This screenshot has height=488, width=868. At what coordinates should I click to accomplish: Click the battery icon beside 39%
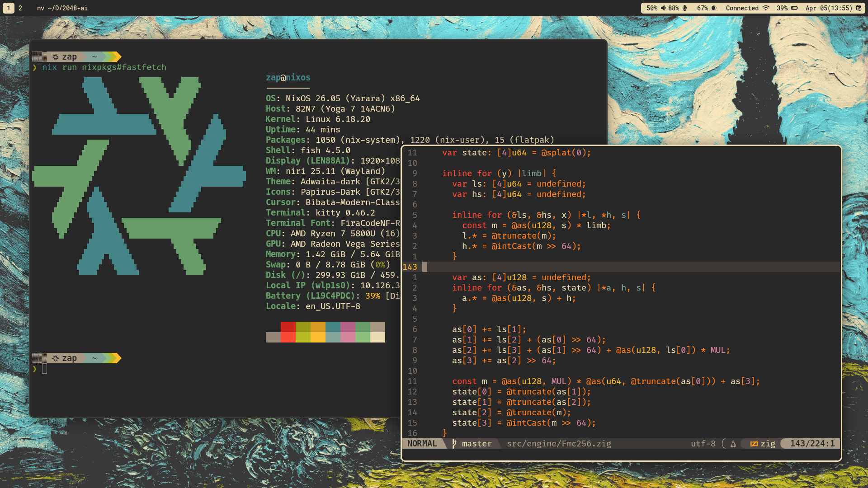click(794, 8)
